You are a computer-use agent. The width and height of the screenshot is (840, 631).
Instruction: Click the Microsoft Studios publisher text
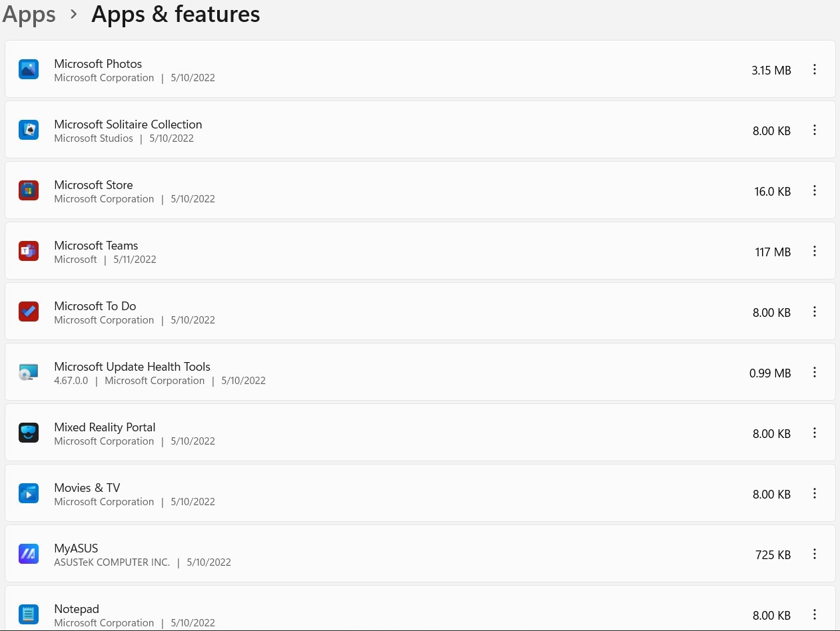tap(93, 138)
